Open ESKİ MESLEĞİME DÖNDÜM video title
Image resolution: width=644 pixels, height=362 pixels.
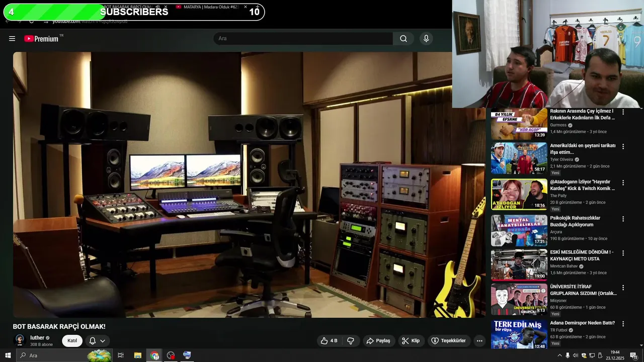pos(582,255)
